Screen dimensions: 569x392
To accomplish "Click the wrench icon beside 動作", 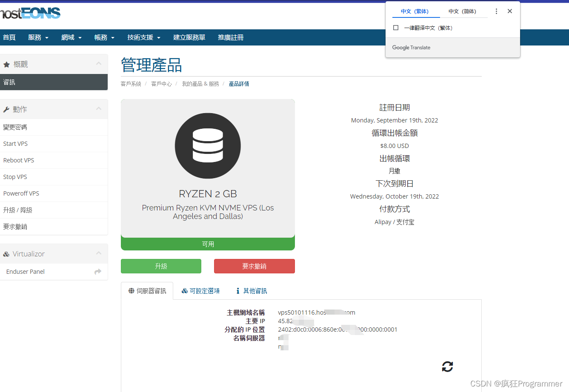I will pos(6,109).
